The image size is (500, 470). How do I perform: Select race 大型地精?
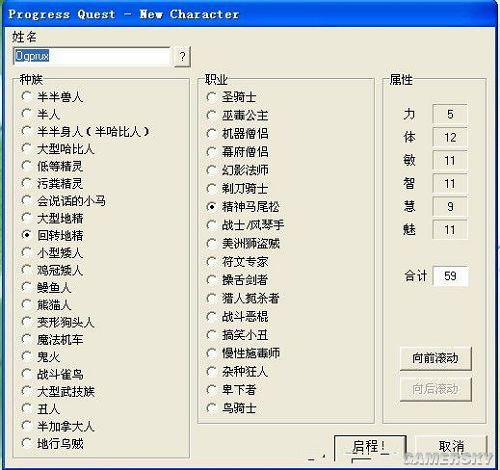coord(52,218)
